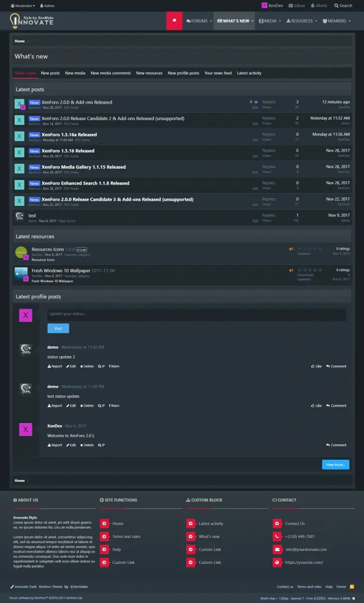
Task: Click the globe icon beside yoursite.com
Action: [277, 562]
